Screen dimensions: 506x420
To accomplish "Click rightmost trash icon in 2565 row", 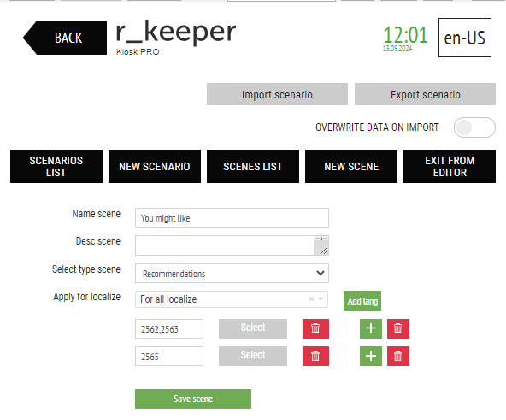I will click(398, 356).
